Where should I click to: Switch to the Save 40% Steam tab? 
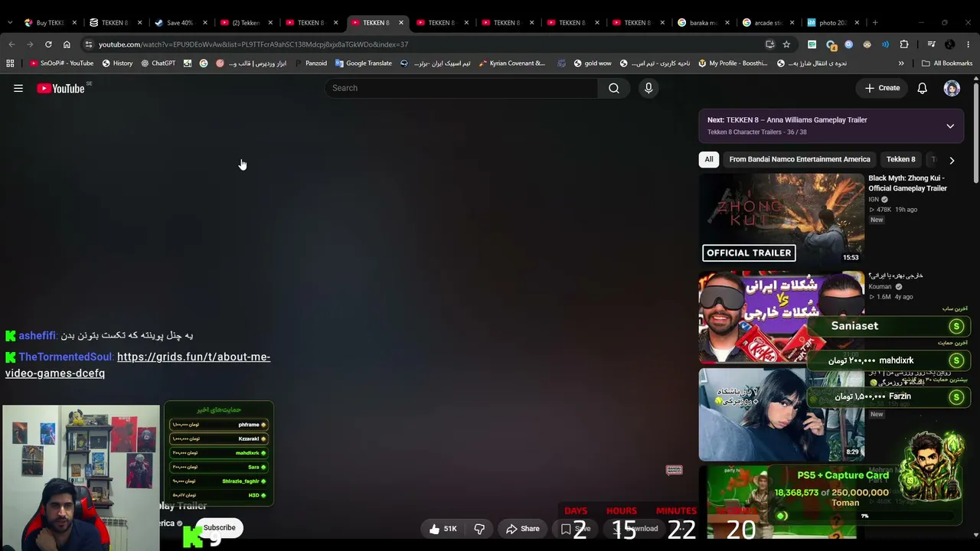(180, 23)
